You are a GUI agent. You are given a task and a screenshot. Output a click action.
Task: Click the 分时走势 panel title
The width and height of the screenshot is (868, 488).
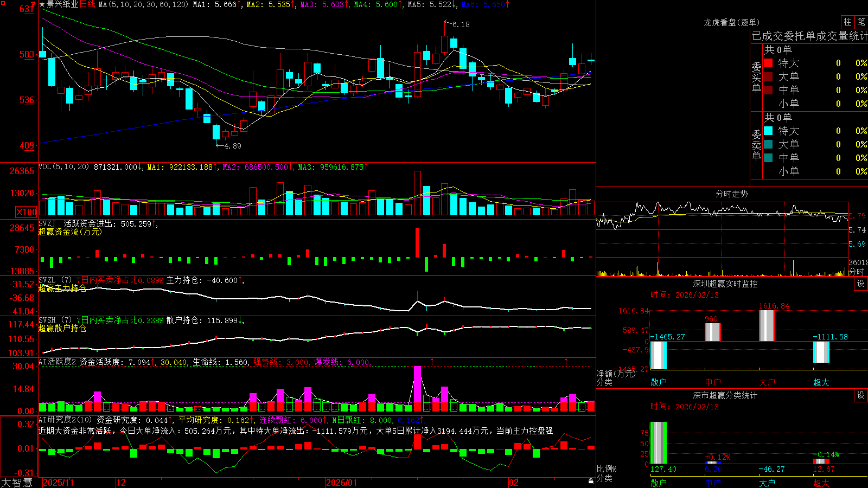click(731, 194)
